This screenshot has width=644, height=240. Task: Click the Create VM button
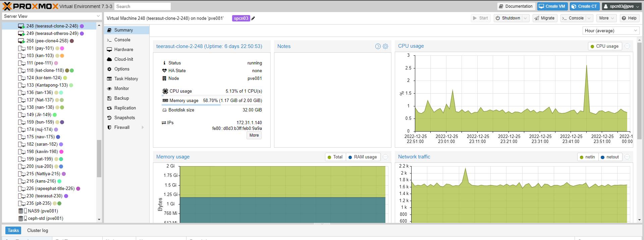point(552,6)
